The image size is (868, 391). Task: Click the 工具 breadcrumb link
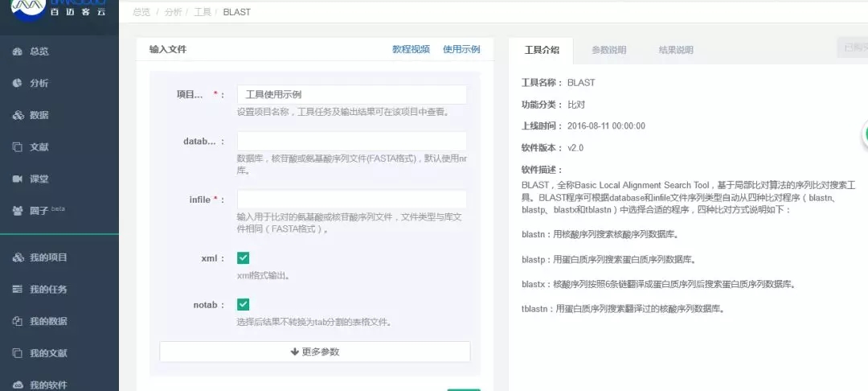point(203,13)
